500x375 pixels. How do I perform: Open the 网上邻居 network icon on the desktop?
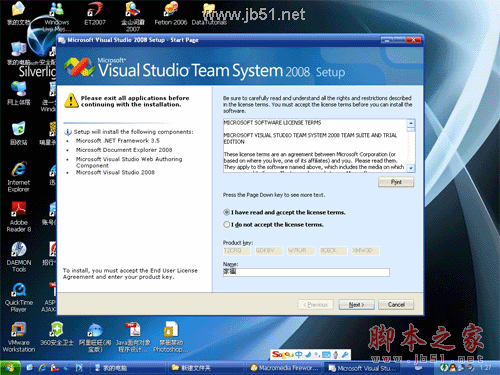(19, 93)
